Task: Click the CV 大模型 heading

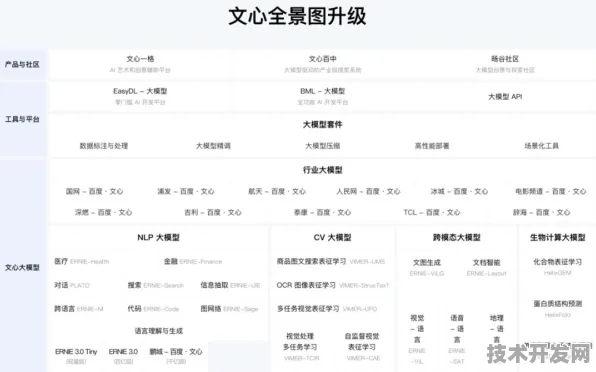Action: [333, 237]
